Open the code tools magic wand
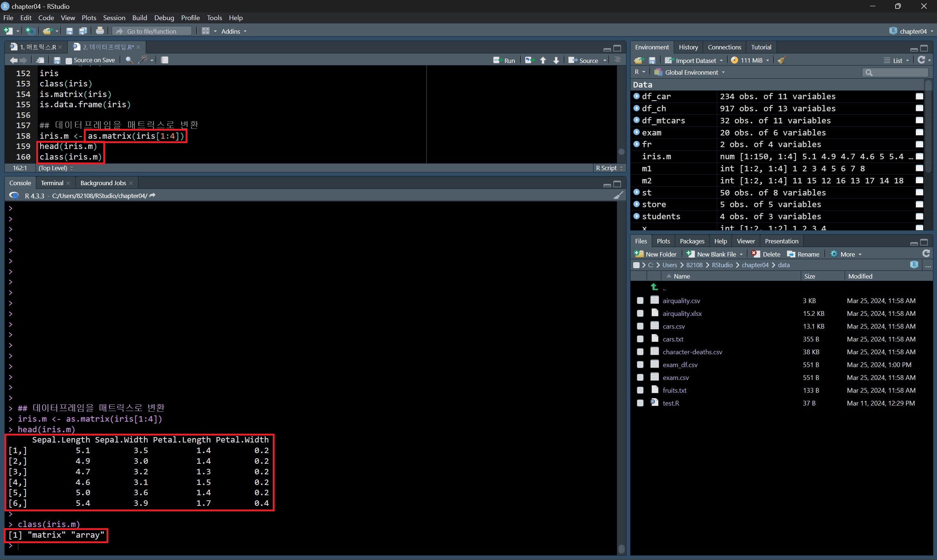Screen dimensions: 937x560 (x=143, y=60)
